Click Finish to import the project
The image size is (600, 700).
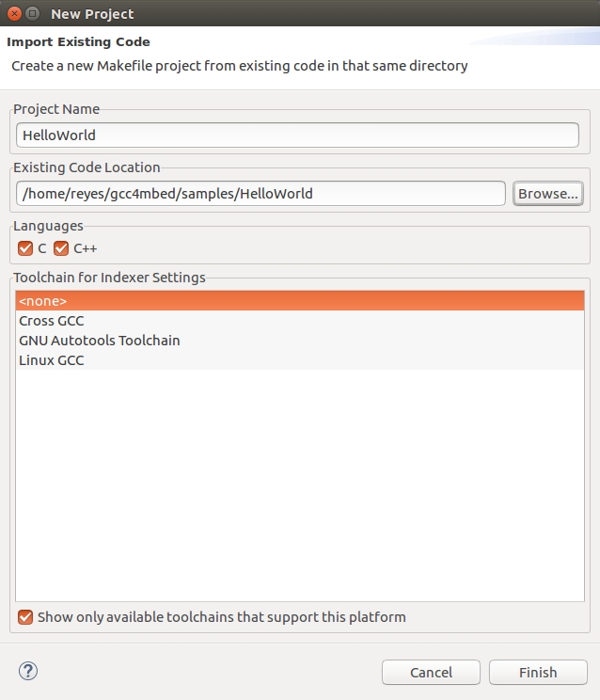coord(538,672)
